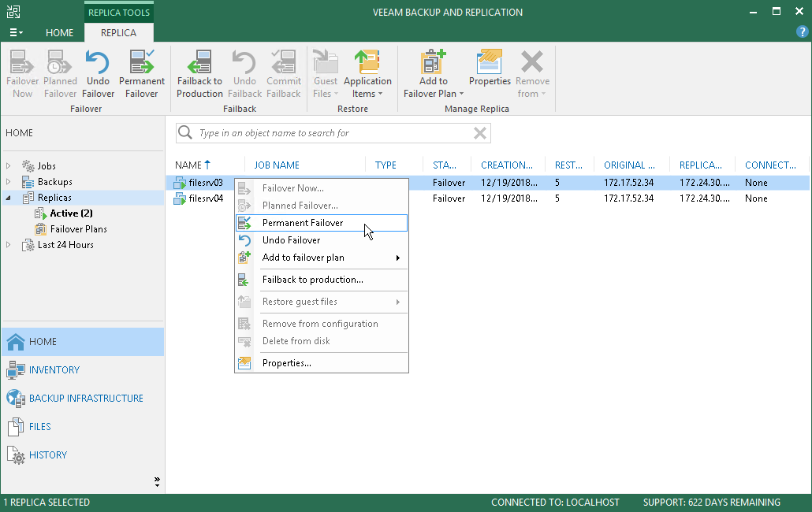Image resolution: width=812 pixels, height=512 pixels.
Task: Open the FILES view in the sidebar
Action: point(83,427)
